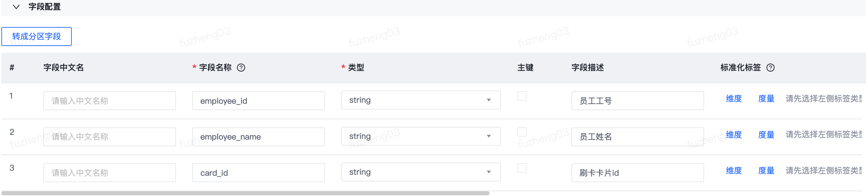Toggle primary key checkbox for employee_id
Viewport: 868px width, 196px height.
coord(522,96)
